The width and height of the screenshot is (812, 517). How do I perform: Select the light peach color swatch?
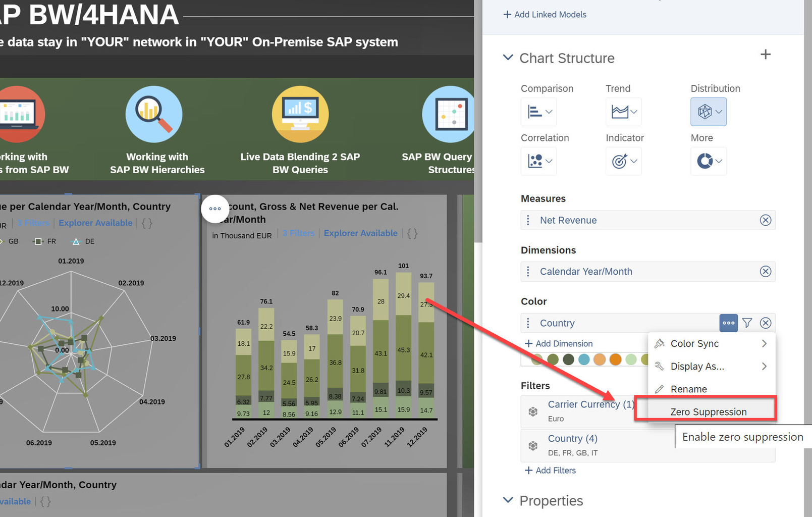pos(600,359)
